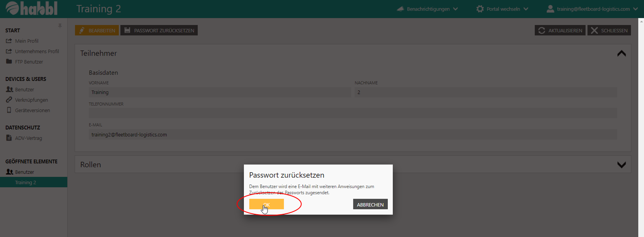The width and height of the screenshot is (644, 237).
Task: Click the Bearbeiten edit button
Action: [97, 31]
